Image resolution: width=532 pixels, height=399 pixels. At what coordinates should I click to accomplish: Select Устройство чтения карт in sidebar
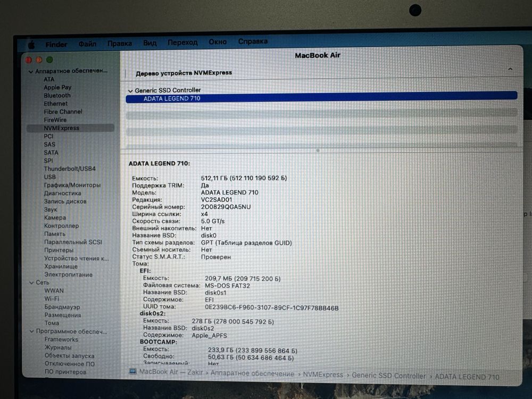click(x=76, y=258)
